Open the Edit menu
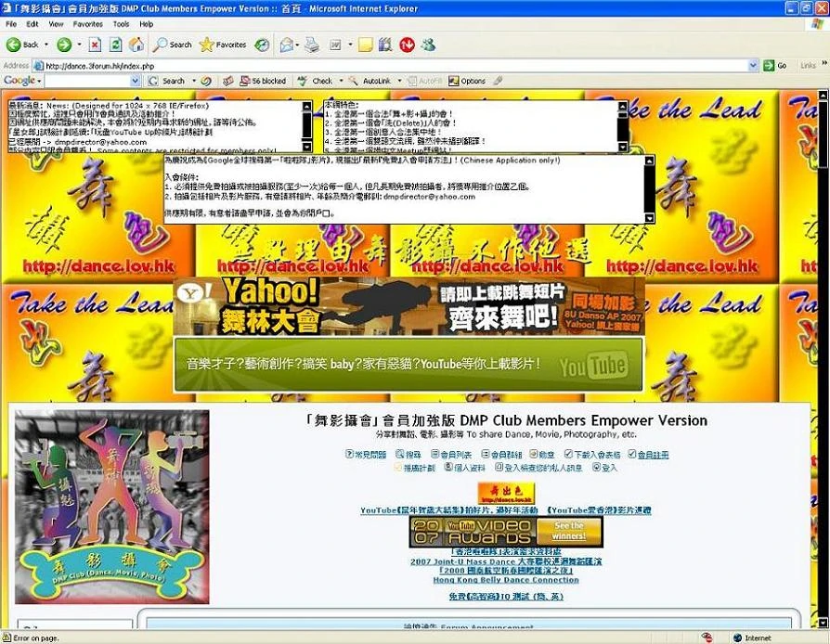 pos(32,24)
